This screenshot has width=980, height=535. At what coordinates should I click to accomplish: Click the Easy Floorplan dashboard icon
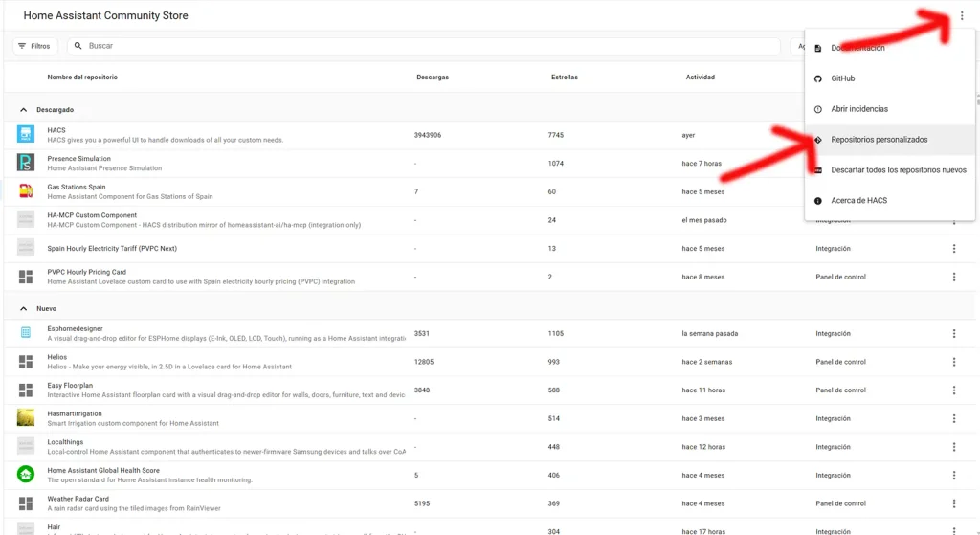click(26, 390)
